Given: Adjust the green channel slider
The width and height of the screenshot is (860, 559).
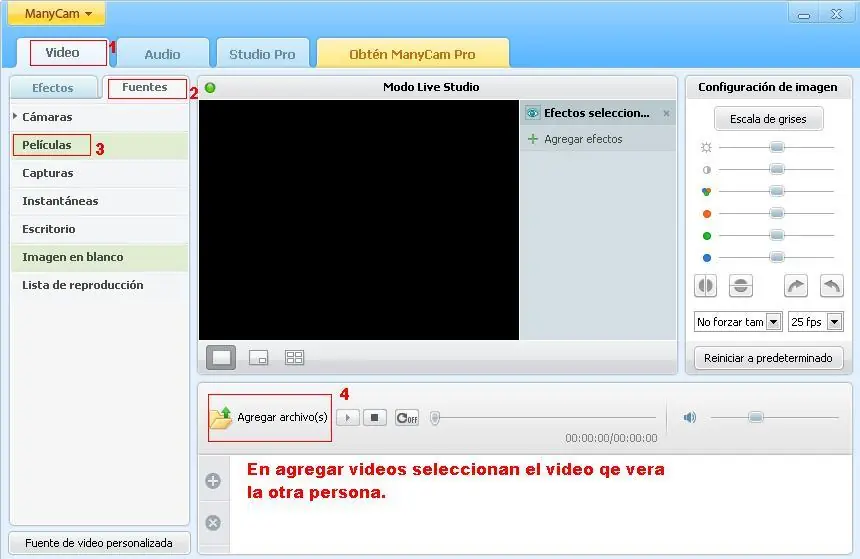Looking at the screenshot, I should [x=777, y=235].
